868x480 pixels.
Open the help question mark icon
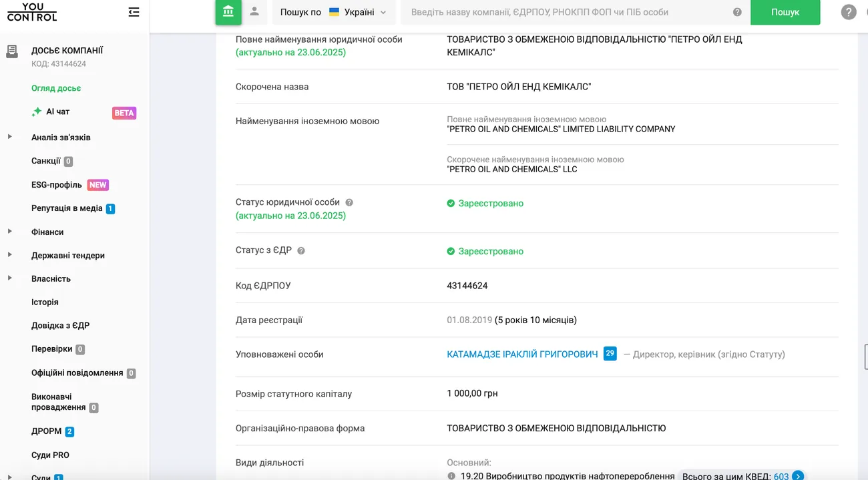pos(848,12)
